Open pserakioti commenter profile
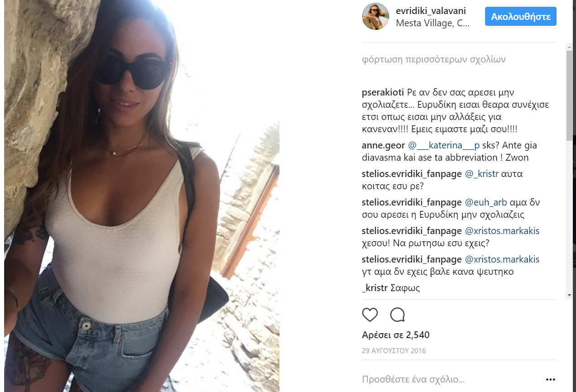The height and width of the screenshot is (392, 576). click(x=383, y=92)
